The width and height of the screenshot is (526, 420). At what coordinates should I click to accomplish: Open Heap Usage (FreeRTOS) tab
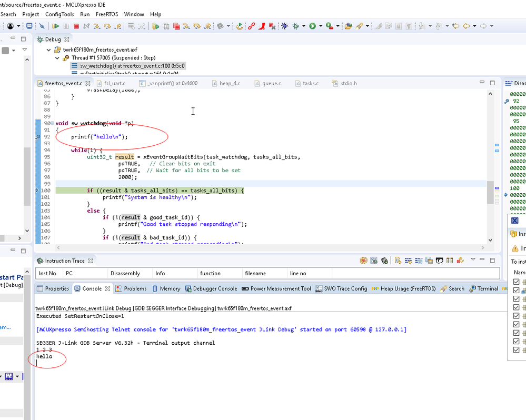tap(404, 288)
